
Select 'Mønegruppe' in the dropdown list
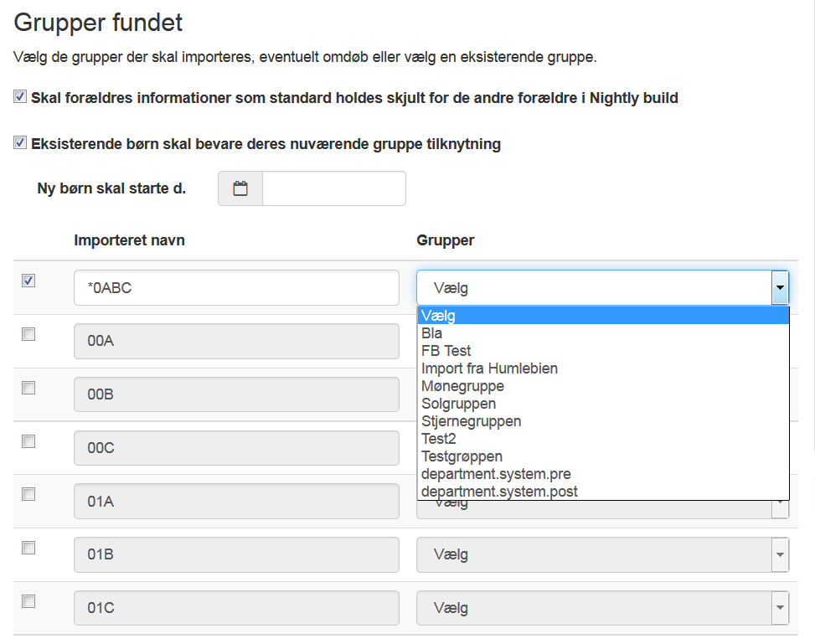(603, 386)
